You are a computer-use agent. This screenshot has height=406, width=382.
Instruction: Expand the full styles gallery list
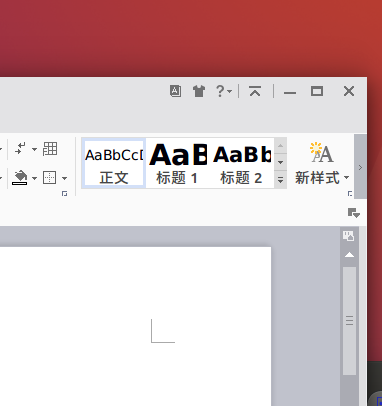click(280, 180)
